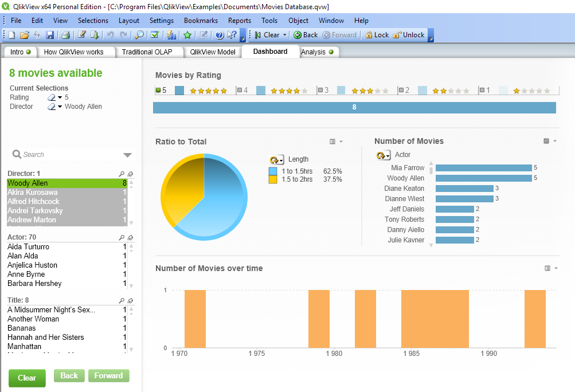The width and height of the screenshot is (575, 392).
Task: Click the rating 5 blue color swatch
Action: click(179, 90)
